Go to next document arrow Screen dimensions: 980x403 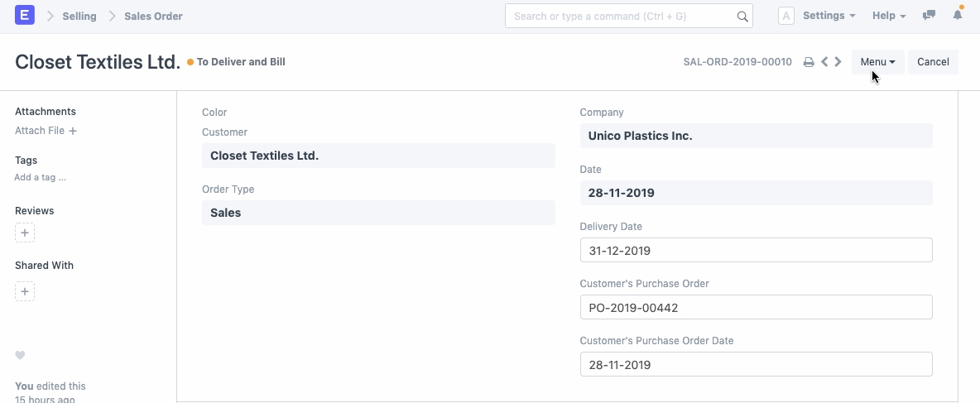838,62
